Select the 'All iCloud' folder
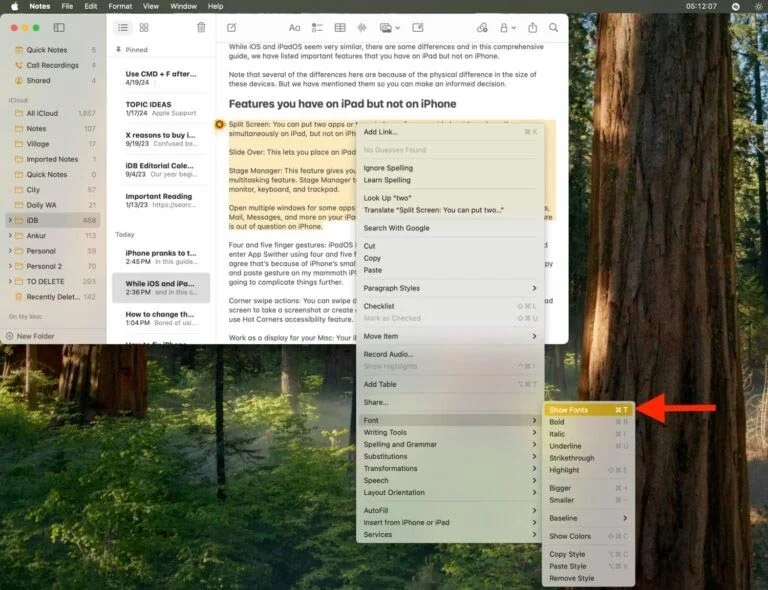This screenshot has width=768, height=590. tap(53, 113)
